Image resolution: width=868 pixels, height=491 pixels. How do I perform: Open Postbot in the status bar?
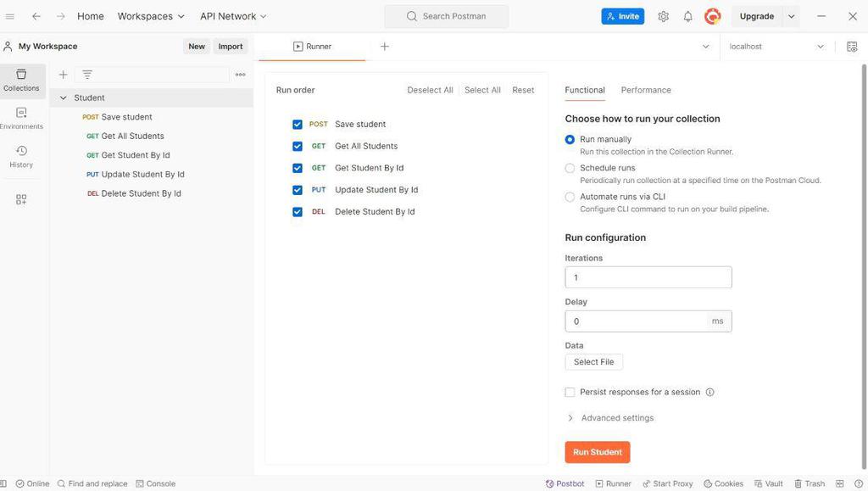[x=565, y=483]
